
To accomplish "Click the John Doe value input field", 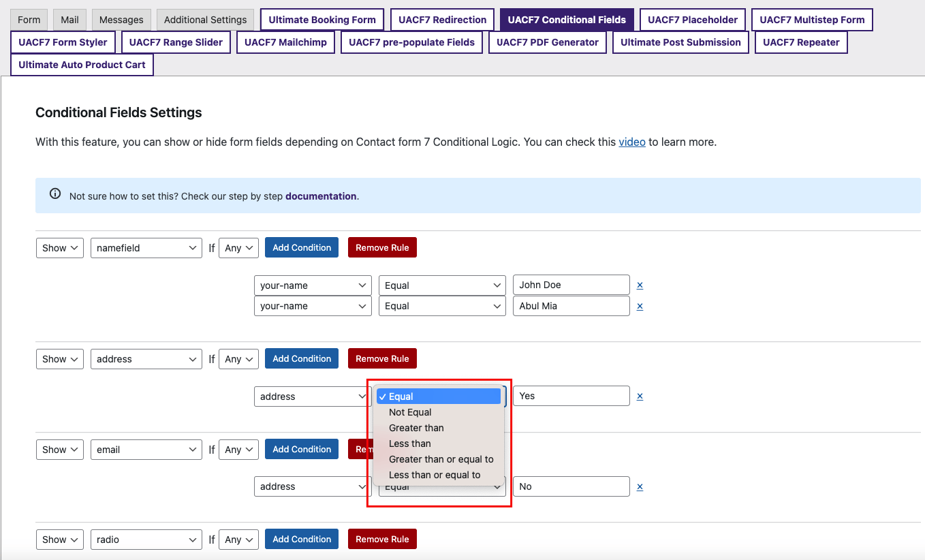I will pos(571,285).
